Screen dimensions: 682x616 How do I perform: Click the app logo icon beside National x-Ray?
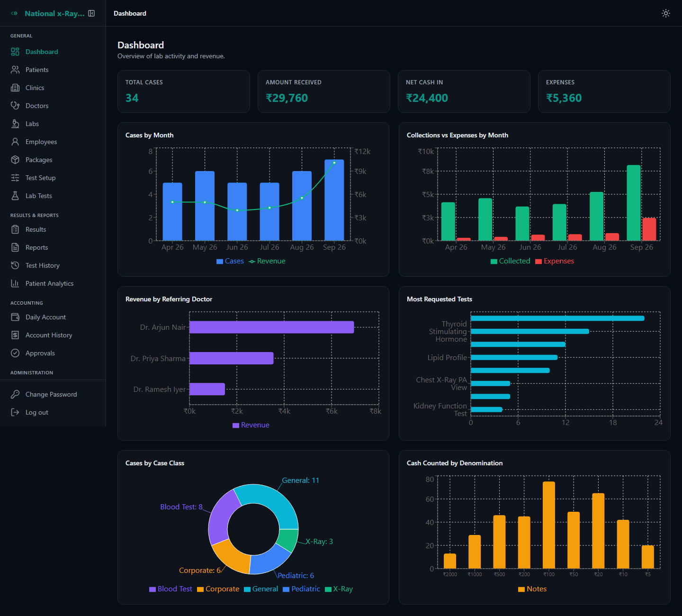click(x=14, y=13)
